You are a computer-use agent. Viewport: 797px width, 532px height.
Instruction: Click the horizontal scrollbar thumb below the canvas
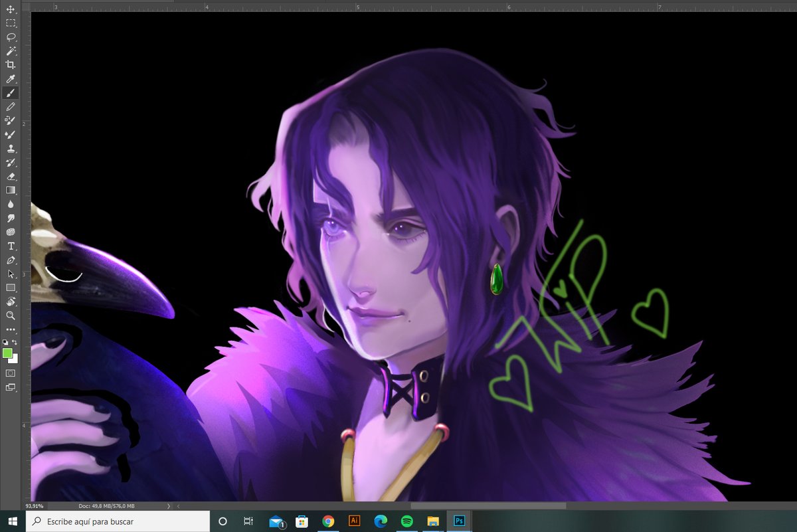point(488,506)
